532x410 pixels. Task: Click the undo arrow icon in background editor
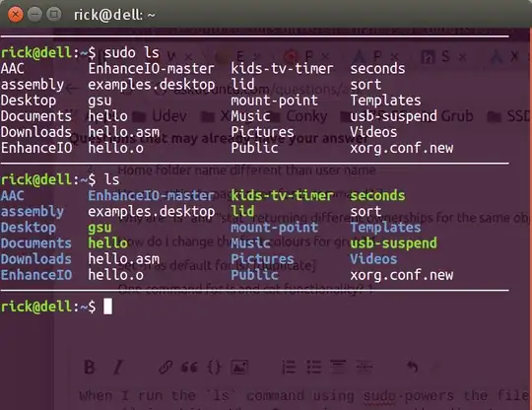412,367
